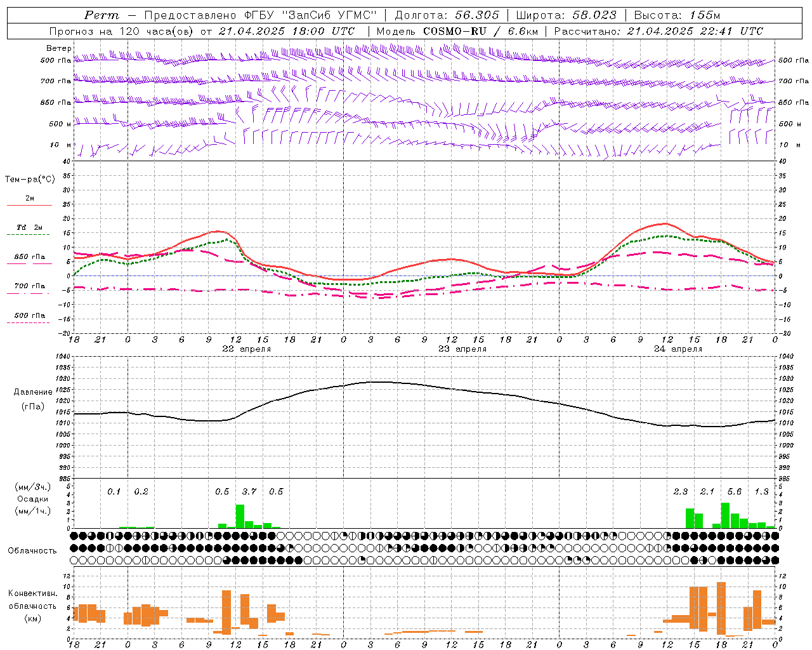The height and width of the screenshot is (650, 812).
Task: Click the station name "Perm" in header
Action: coord(101,15)
